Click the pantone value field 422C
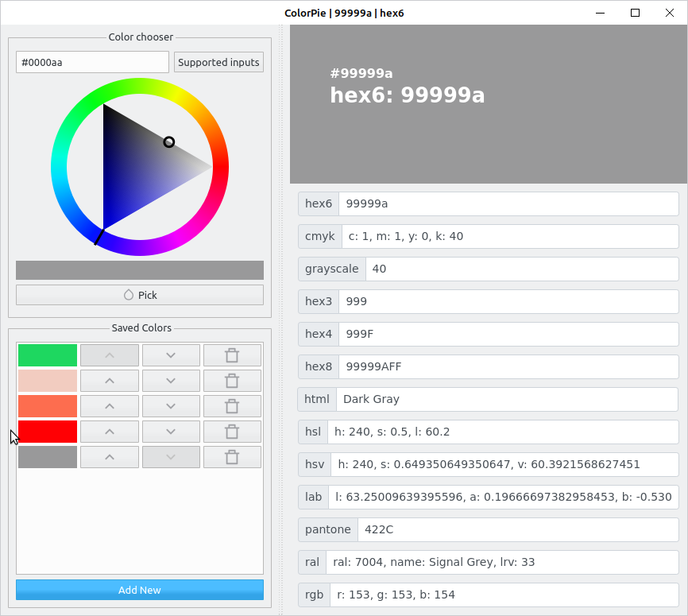 [x=518, y=529]
